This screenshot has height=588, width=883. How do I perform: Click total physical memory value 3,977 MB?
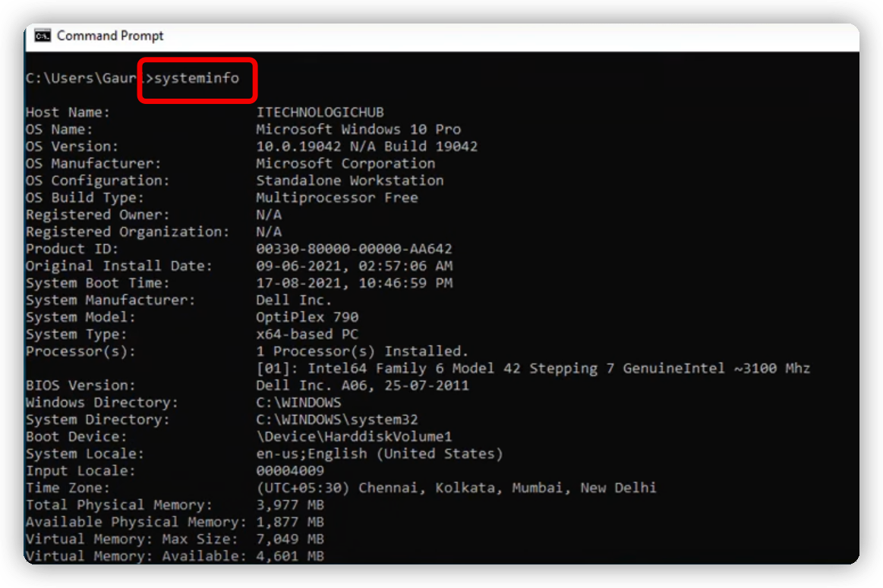pyautogui.click(x=290, y=505)
